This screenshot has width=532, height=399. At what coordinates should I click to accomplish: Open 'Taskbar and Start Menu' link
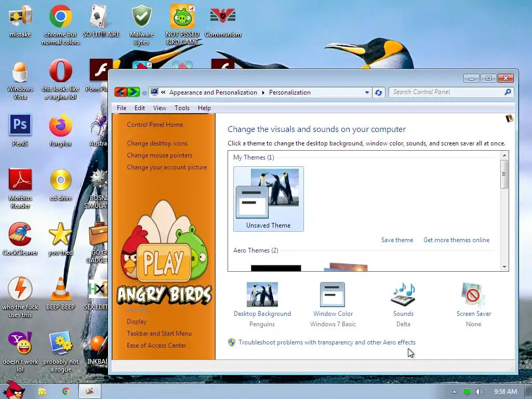pyautogui.click(x=159, y=333)
